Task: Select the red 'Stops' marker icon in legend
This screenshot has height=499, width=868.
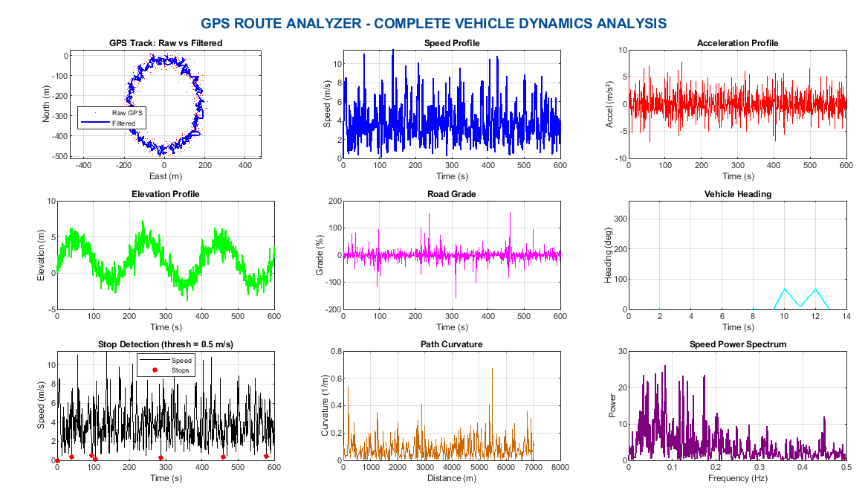Action: click(155, 370)
